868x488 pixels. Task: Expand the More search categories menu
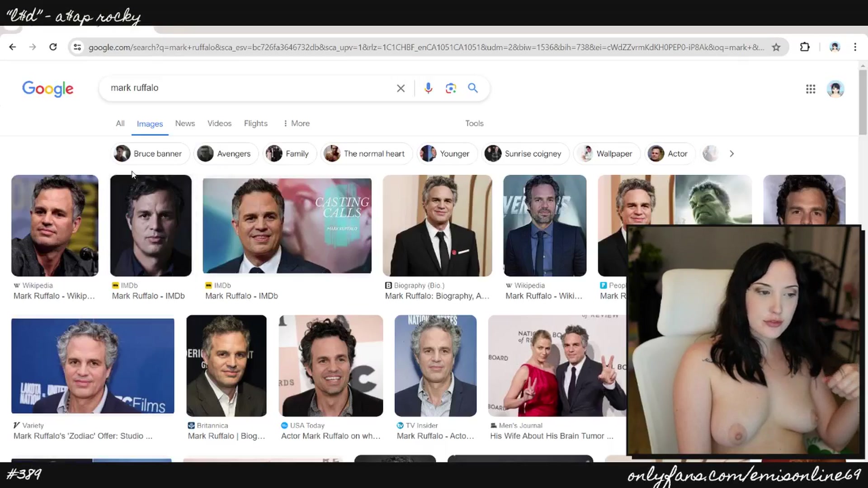297,123
